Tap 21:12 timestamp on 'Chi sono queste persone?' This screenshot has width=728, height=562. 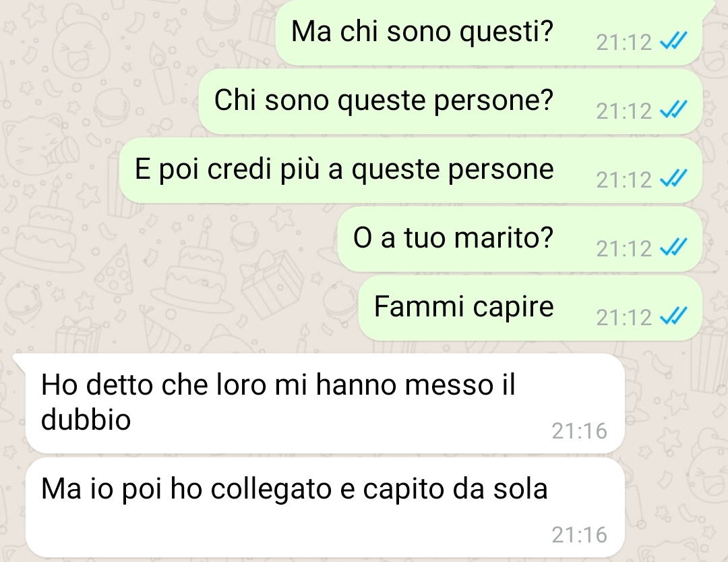pyautogui.click(x=624, y=111)
